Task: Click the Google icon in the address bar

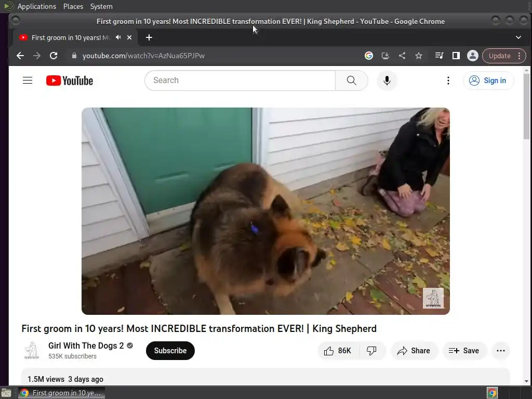Action: pyautogui.click(x=369, y=56)
